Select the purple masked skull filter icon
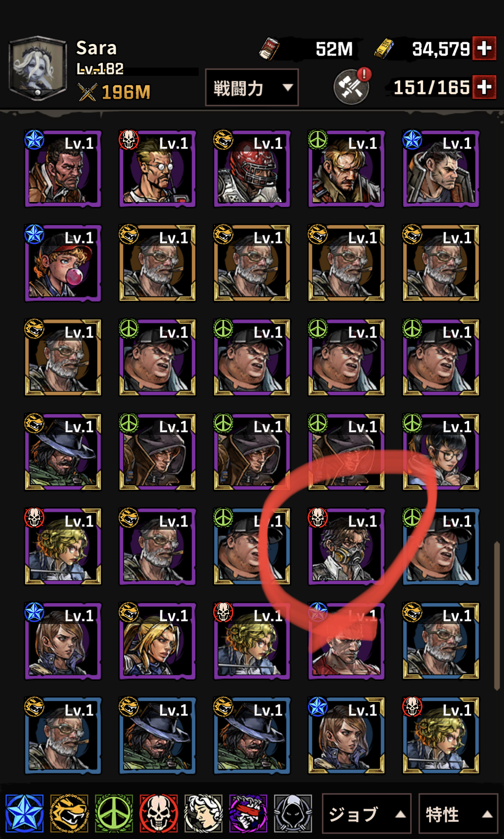This screenshot has width=504, height=839. coord(249,813)
